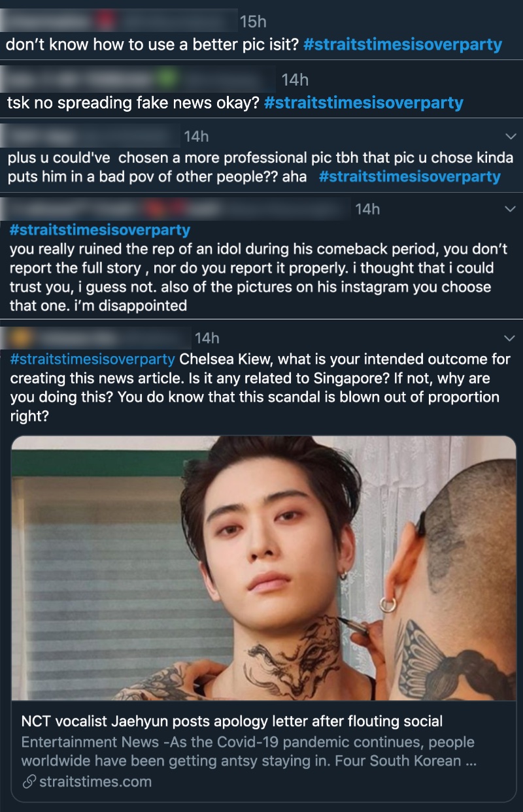Open the 14h timestamp on the Chelsea Kiew tweet
Image resolution: width=523 pixels, height=812 pixels.
click(207, 338)
